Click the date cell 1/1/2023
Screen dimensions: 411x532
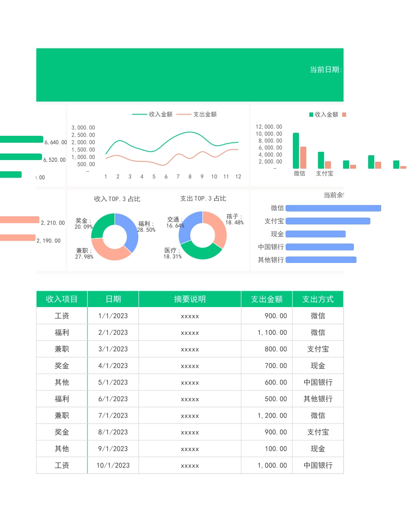point(113,316)
